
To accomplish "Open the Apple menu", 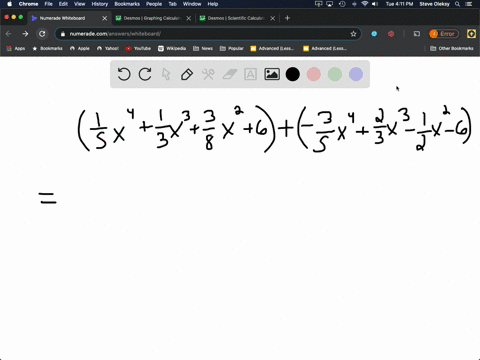I will [9, 4].
